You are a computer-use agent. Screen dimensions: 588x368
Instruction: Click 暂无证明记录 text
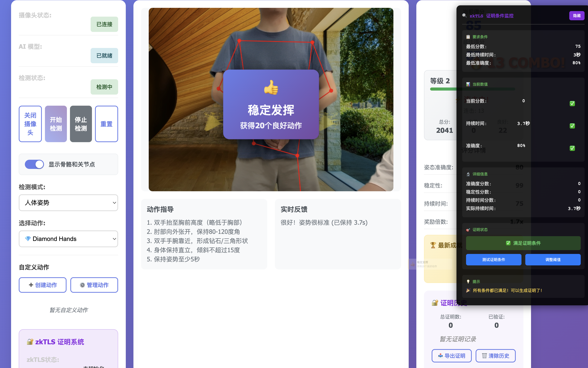click(x=458, y=339)
